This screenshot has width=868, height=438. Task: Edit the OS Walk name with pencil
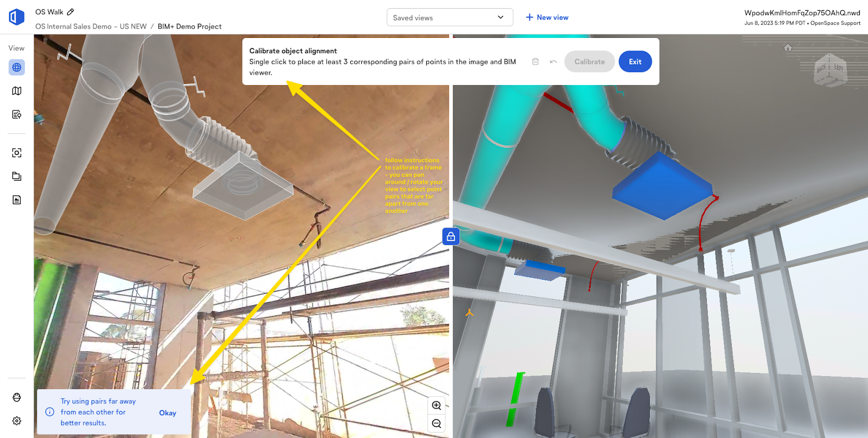click(x=71, y=12)
